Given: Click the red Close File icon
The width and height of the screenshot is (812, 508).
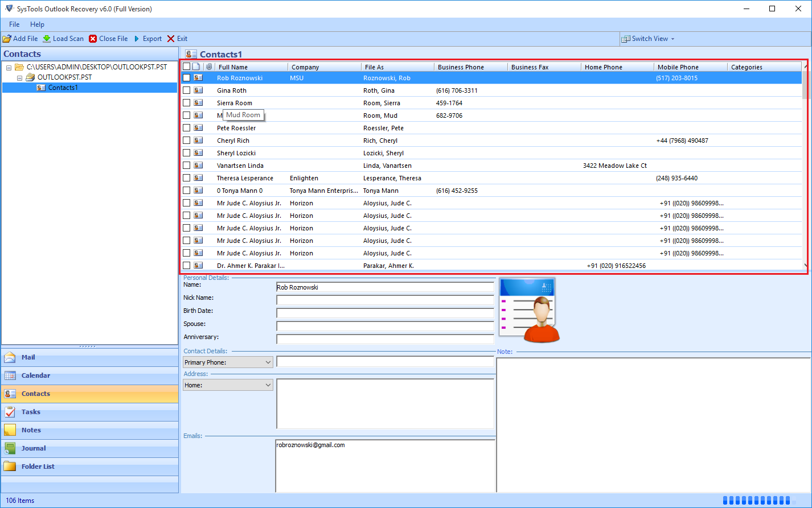Looking at the screenshot, I should (93, 39).
